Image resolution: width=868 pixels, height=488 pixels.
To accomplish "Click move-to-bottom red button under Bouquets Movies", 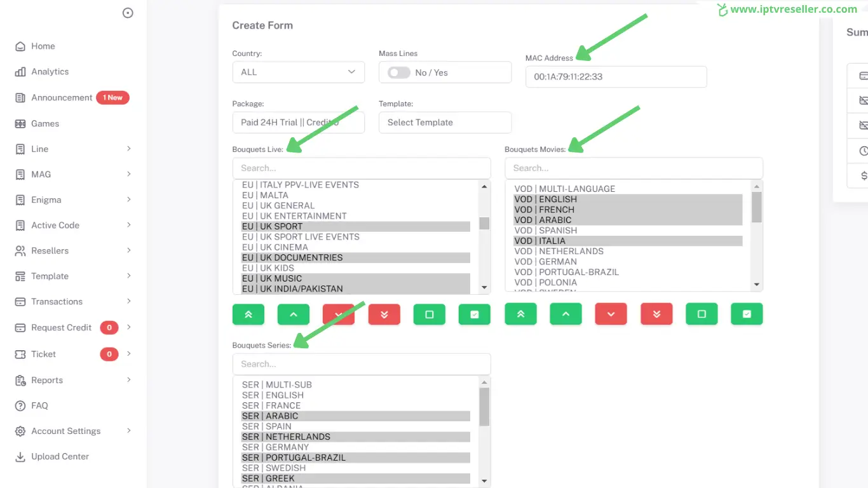I will pyautogui.click(x=656, y=315).
